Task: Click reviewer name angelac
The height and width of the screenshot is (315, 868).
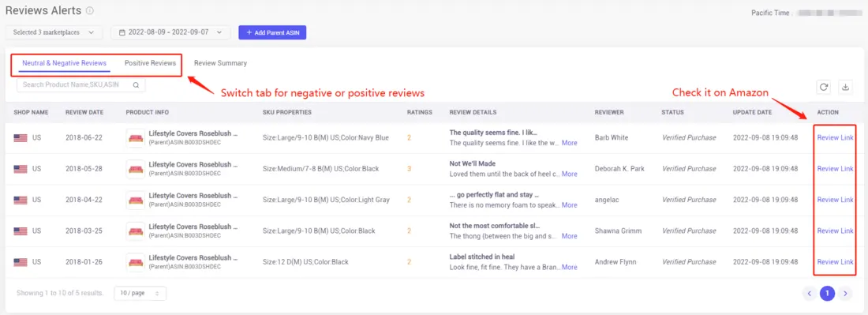Action: pos(607,200)
